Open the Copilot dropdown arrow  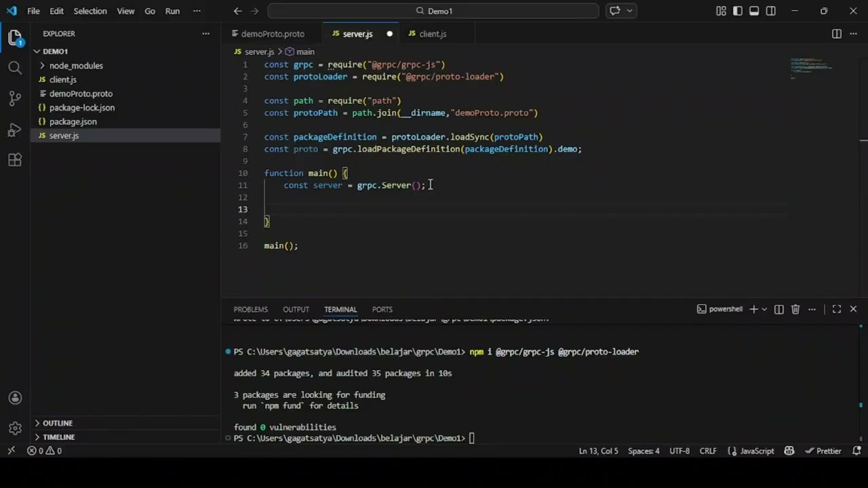tap(630, 11)
